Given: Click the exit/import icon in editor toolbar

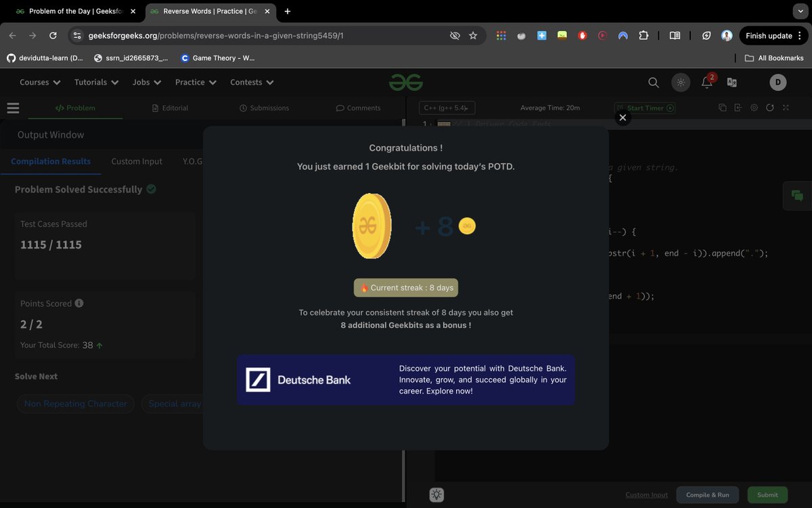Looking at the screenshot, I should tap(738, 108).
